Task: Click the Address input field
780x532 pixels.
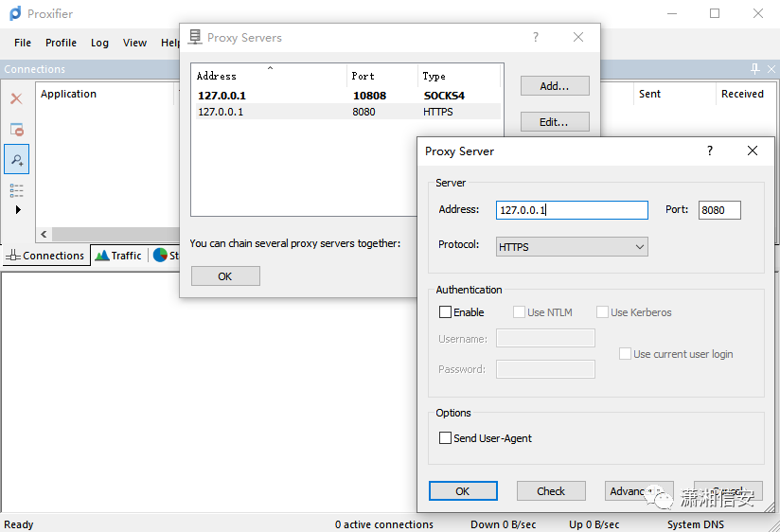Action: 572,210
